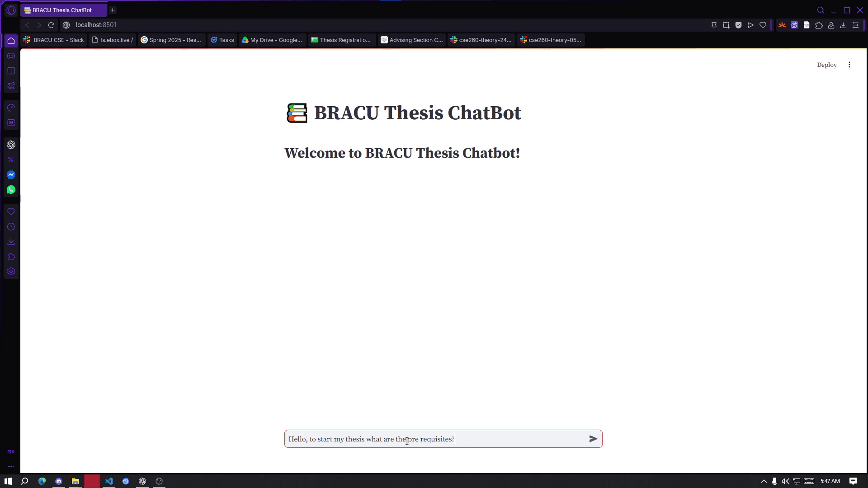Open sidebar extensions cube icon
This screenshot has height=488, width=868.
pyautogui.click(x=11, y=257)
